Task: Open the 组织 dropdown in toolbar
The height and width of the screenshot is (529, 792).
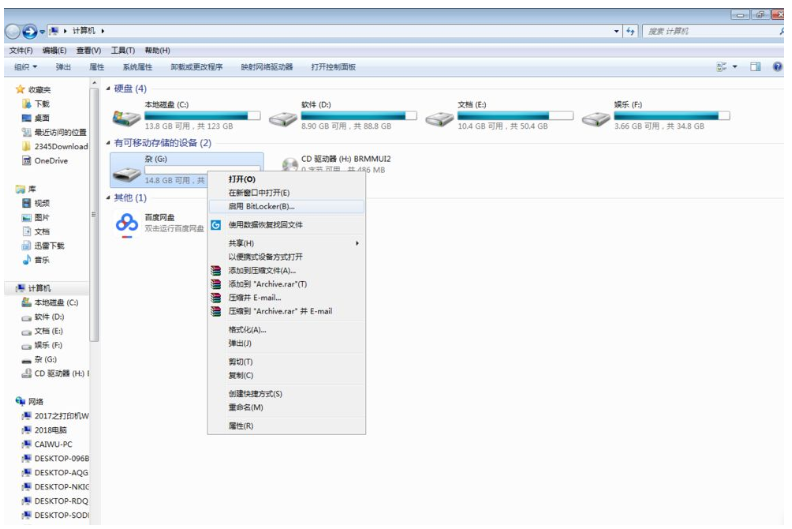Action: pos(26,67)
